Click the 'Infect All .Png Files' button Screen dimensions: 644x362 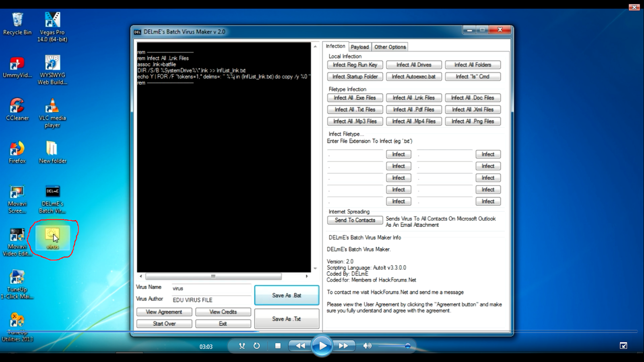473,121
